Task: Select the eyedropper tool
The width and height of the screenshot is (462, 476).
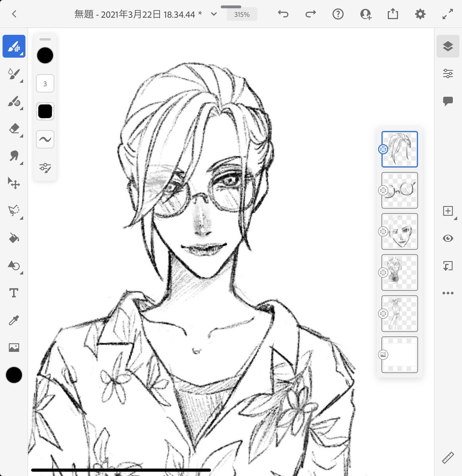Action: click(14, 321)
